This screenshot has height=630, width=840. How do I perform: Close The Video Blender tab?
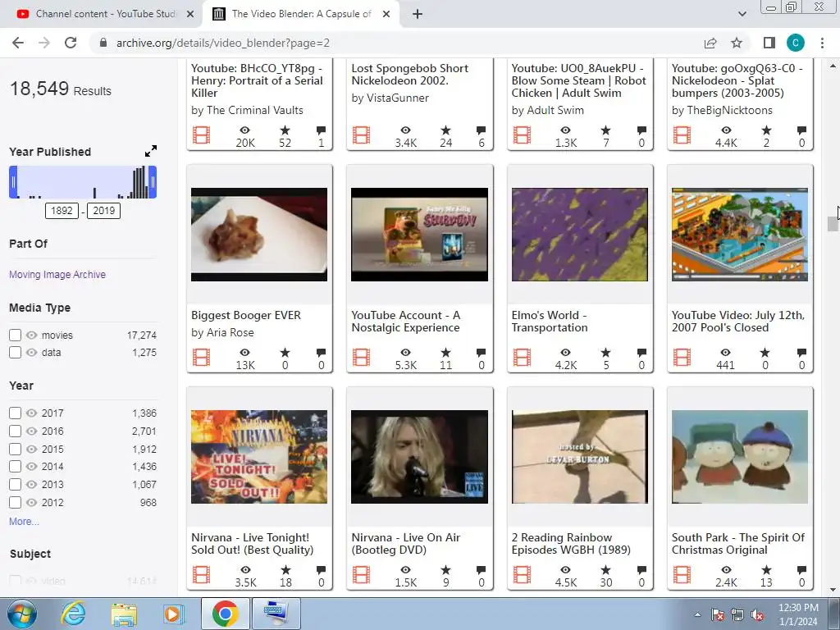(386, 15)
